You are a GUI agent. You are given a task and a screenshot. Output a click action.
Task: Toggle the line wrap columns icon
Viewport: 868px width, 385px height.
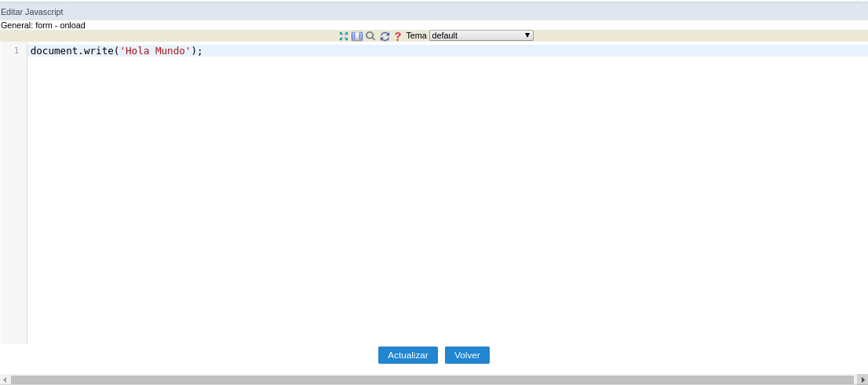357,36
